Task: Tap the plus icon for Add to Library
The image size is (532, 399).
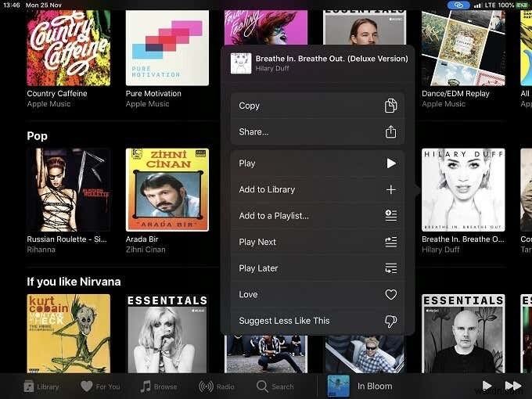Action: click(391, 189)
